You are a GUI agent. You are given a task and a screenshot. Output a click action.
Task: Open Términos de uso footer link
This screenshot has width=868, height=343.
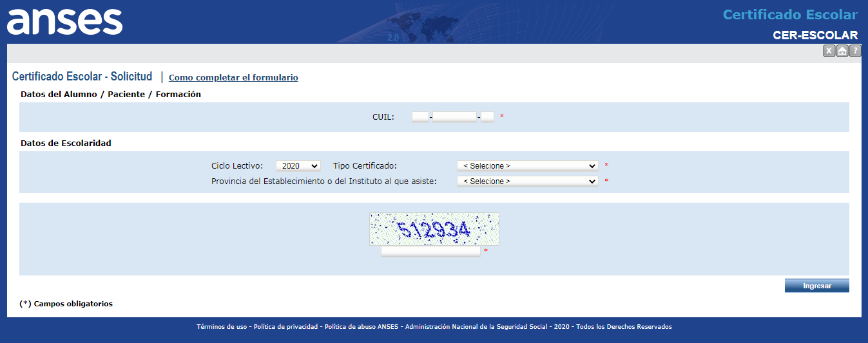pyautogui.click(x=222, y=327)
